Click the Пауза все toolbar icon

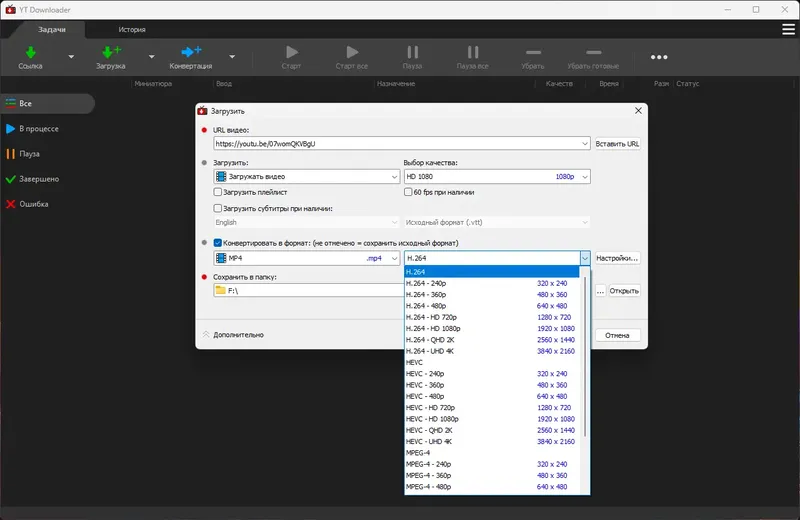point(473,52)
